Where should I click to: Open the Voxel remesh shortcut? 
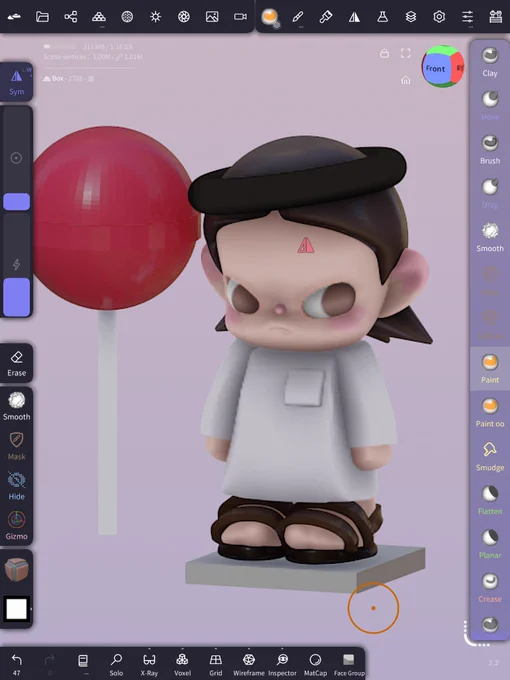[182, 664]
